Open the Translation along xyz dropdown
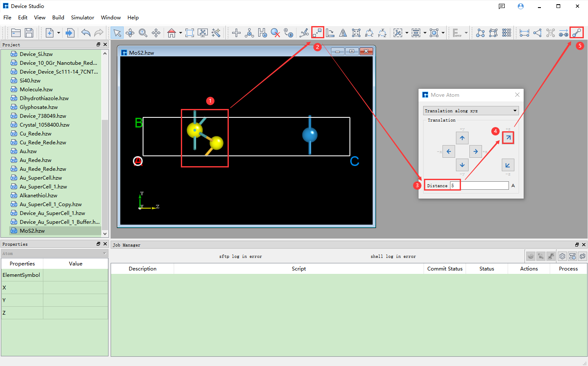The height and width of the screenshot is (366, 588). pos(471,111)
